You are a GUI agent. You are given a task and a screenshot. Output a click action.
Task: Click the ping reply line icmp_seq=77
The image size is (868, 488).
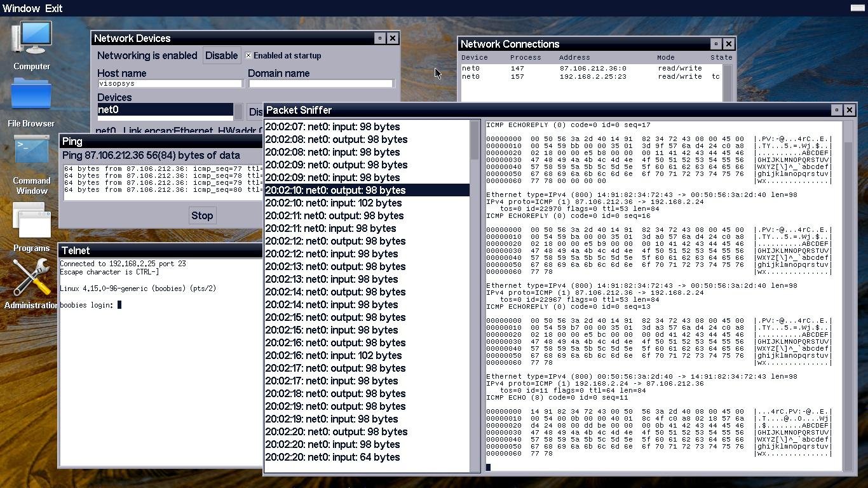[x=163, y=168]
